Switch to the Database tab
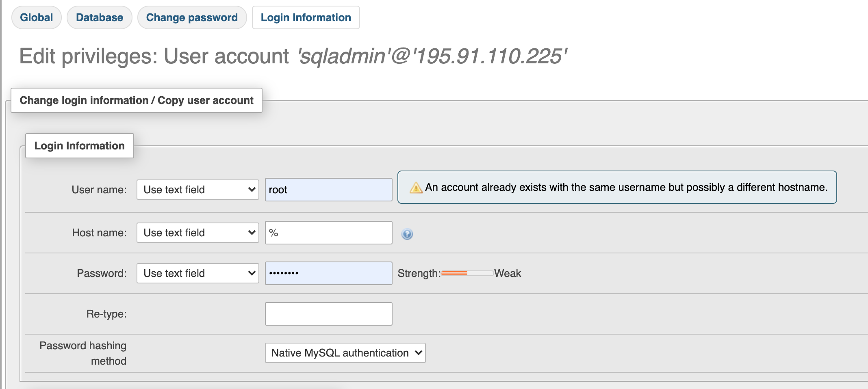The width and height of the screenshot is (868, 389). (x=100, y=17)
